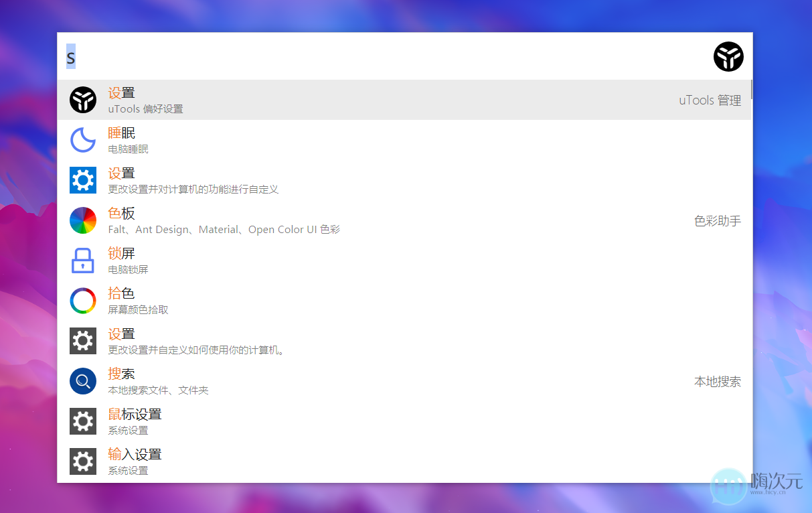Image resolution: width=812 pixels, height=513 pixels.
Task: Click the uTools logo in top right corner
Action: [x=728, y=57]
